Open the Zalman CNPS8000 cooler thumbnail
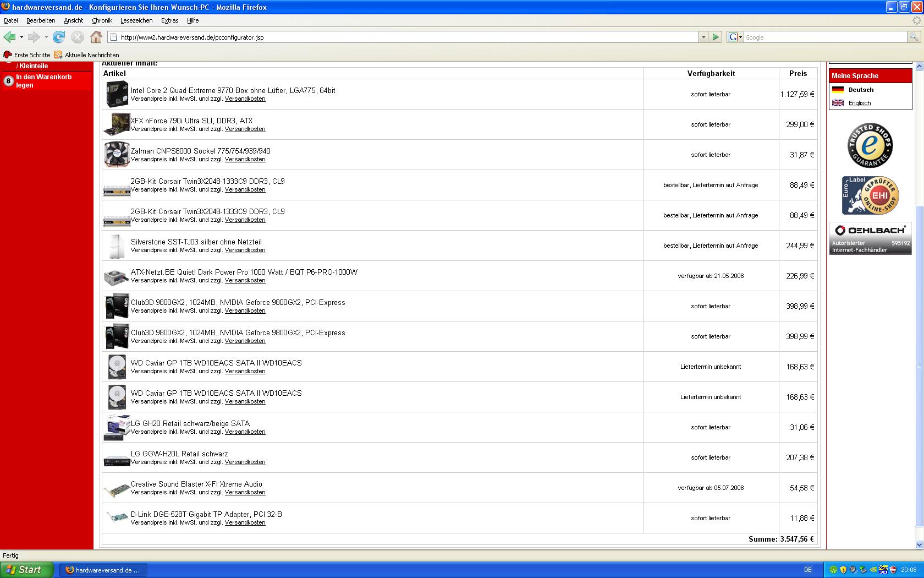The image size is (924, 578). (x=117, y=154)
